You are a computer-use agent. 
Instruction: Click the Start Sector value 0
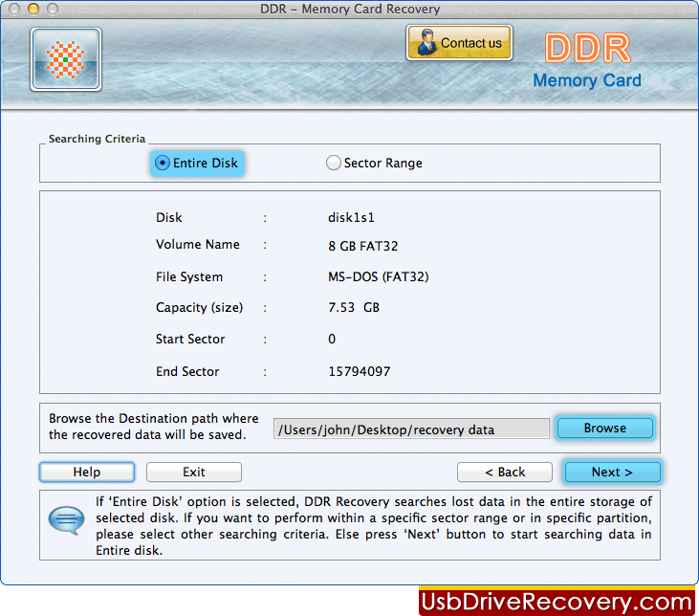[332, 339]
